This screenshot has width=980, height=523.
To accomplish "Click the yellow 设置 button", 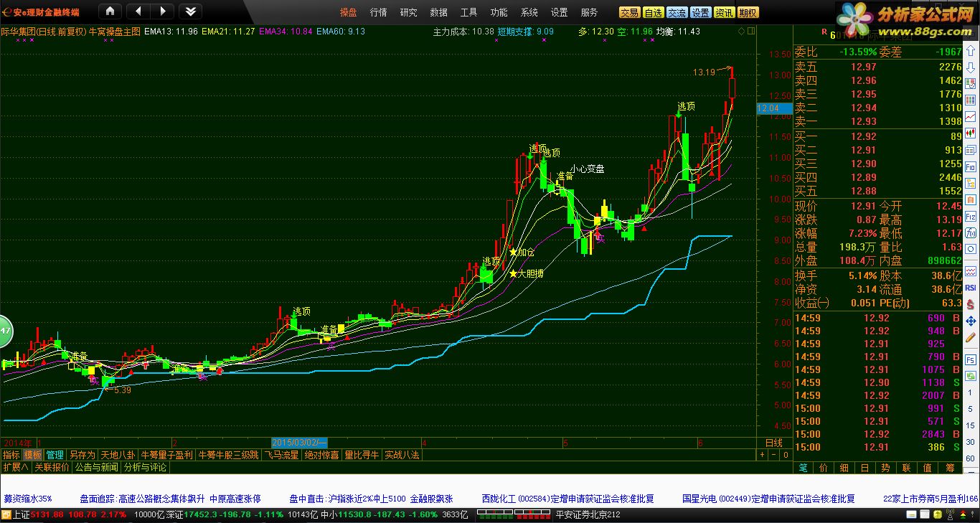I will 701,13.
